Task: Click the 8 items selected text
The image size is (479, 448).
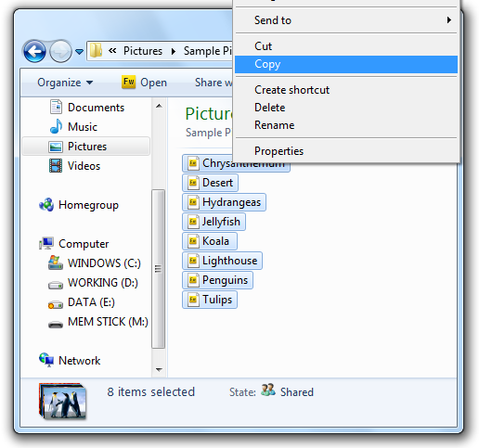Action: [151, 392]
